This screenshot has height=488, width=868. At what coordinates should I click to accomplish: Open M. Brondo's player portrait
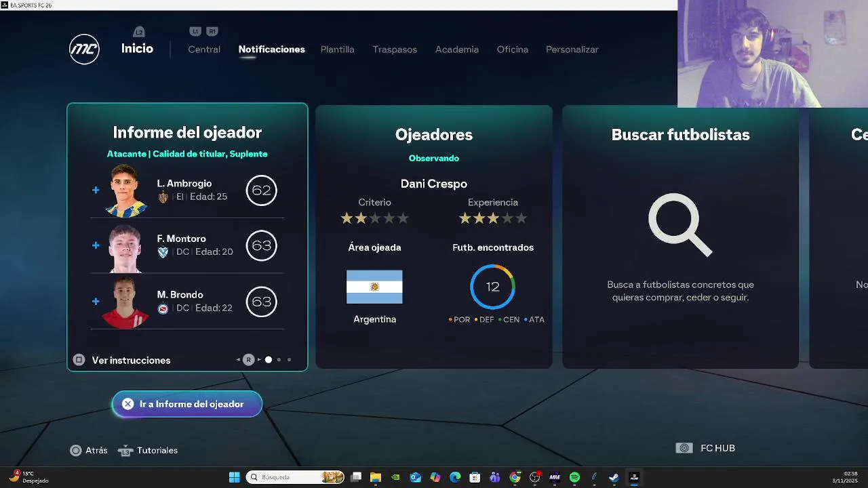pos(125,303)
